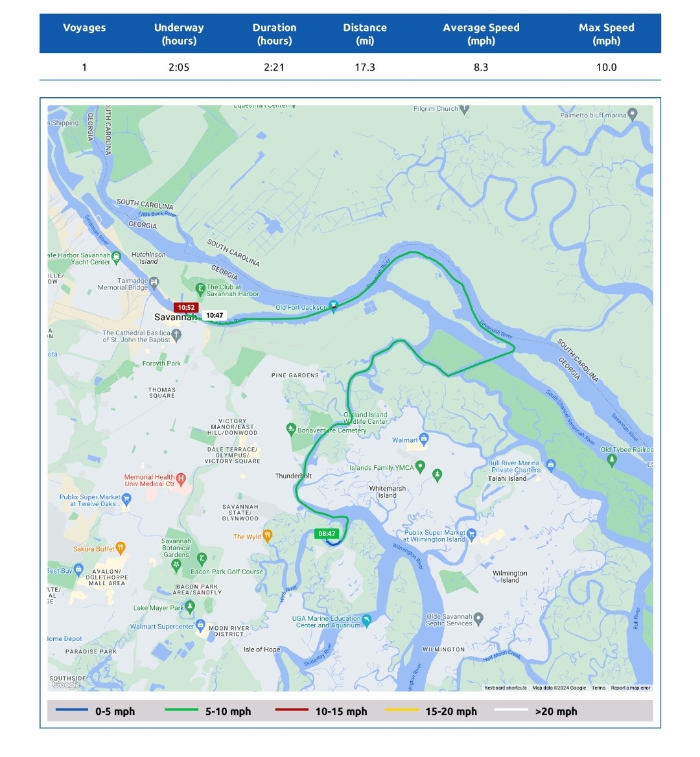Click the Voyages column header
This screenshot has height=757, width=700.
click(x=84, y=27)
